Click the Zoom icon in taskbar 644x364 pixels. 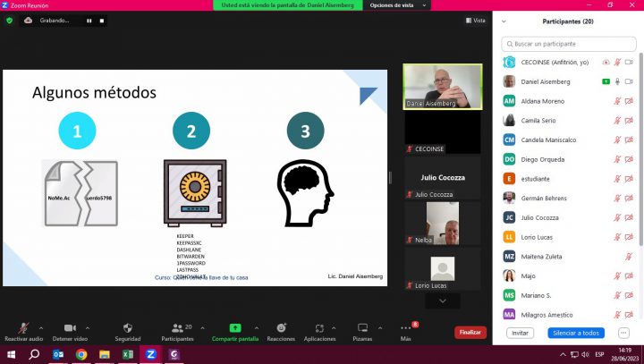click(x=151, y=354)
